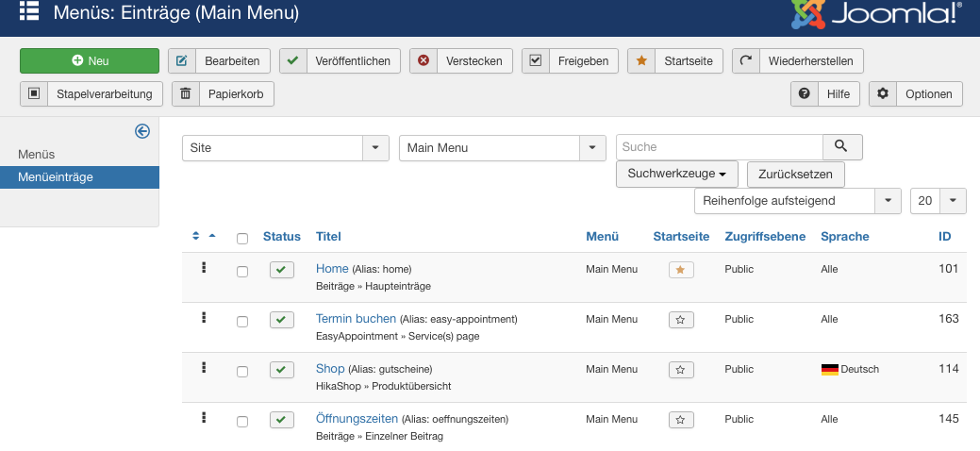This screenshot has width=980, height=451.
Task: Click the featured star for Home
Action: click(681, 270)
